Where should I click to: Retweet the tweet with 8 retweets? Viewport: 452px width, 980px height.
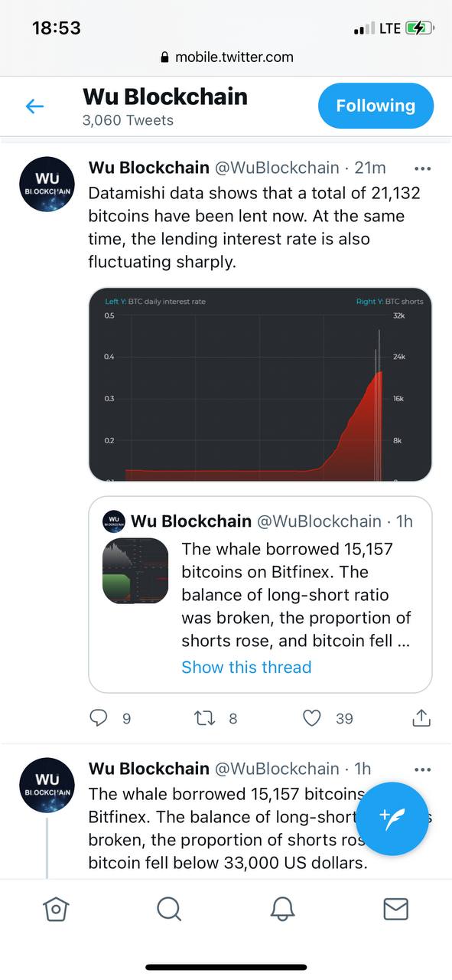[204, 718]
